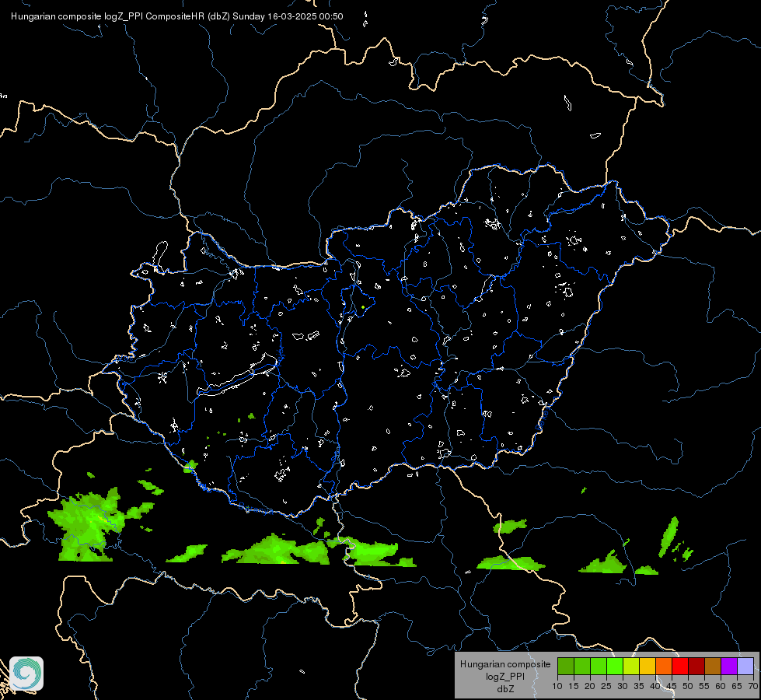This screenshot has height=700, width=761.
Task: Click the '50' scale value in legend
Action: point(688,686)
